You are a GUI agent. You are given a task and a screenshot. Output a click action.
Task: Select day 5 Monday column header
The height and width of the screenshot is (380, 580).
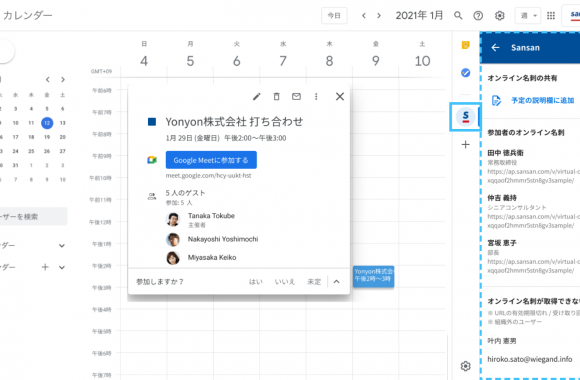tap(190, 61)
